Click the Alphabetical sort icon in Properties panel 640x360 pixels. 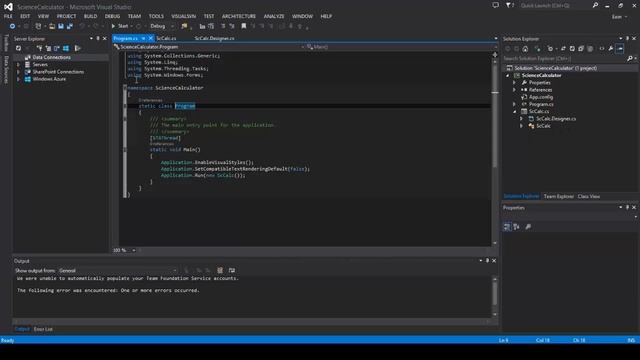[x=517, y=227]
